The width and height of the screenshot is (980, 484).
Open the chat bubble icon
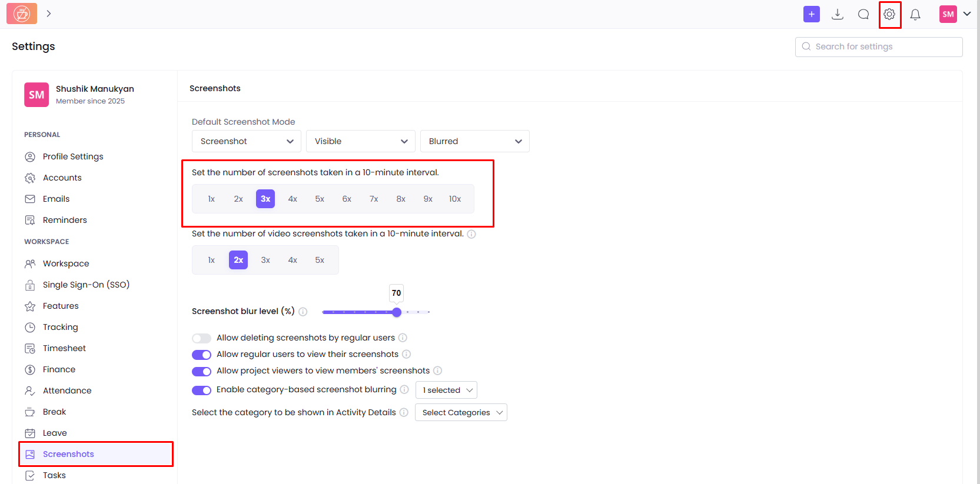click(863, 14)
